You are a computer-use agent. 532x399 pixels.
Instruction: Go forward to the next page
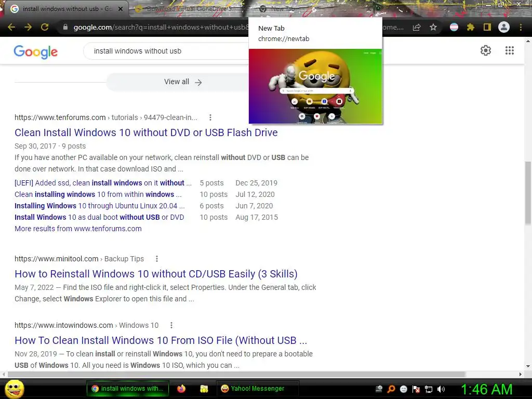[x=28, y=27]
